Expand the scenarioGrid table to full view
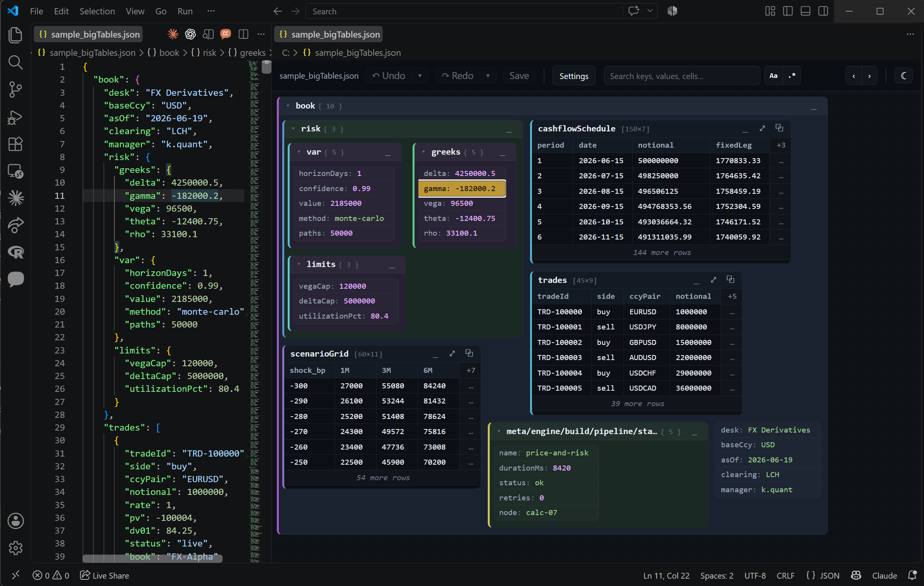Viewport: 924px width, 586px height. point(452,353)
